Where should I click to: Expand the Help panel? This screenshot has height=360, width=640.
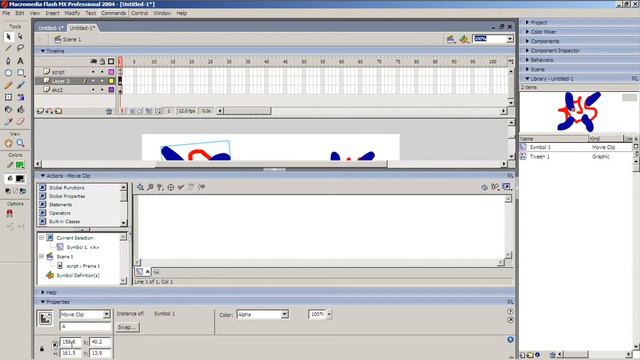(42, 292)
